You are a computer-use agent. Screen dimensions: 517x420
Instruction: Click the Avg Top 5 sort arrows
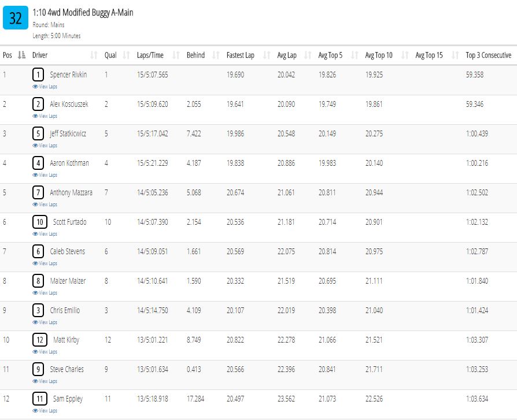tap(354, 55)
